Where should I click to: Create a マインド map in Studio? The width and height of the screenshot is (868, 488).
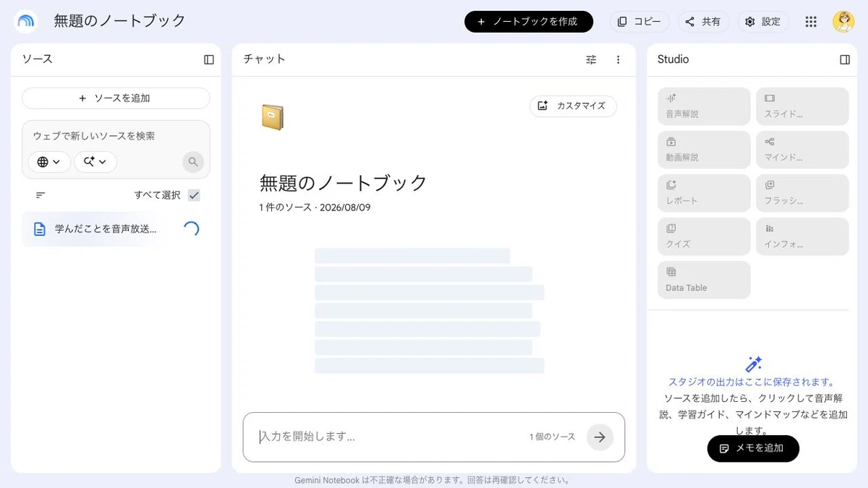coord(802,150)
